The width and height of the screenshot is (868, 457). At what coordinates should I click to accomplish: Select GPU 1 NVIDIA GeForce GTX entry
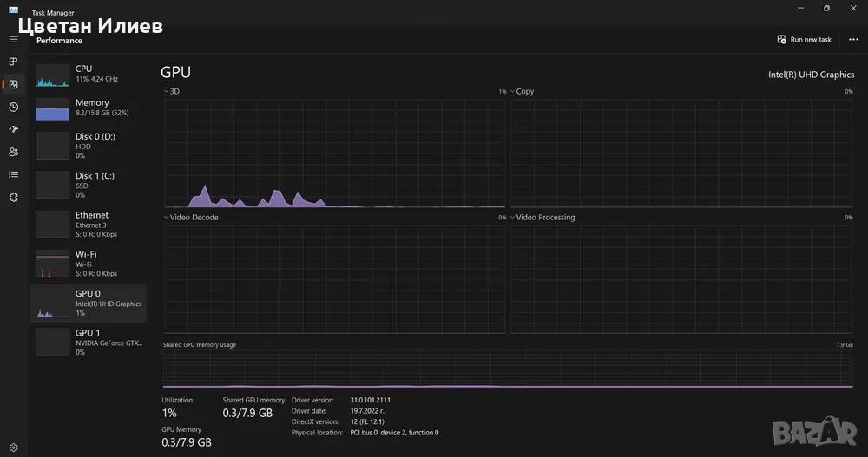click(x=89, y=342)
